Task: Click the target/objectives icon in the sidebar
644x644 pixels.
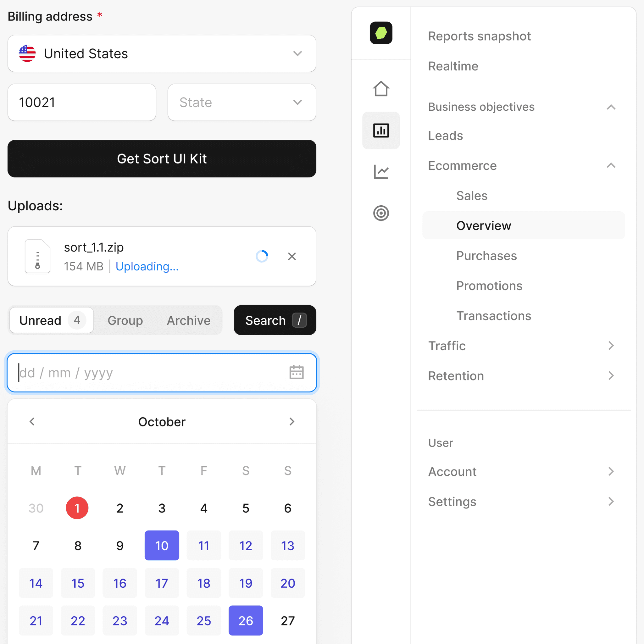Action: (381, 213)
